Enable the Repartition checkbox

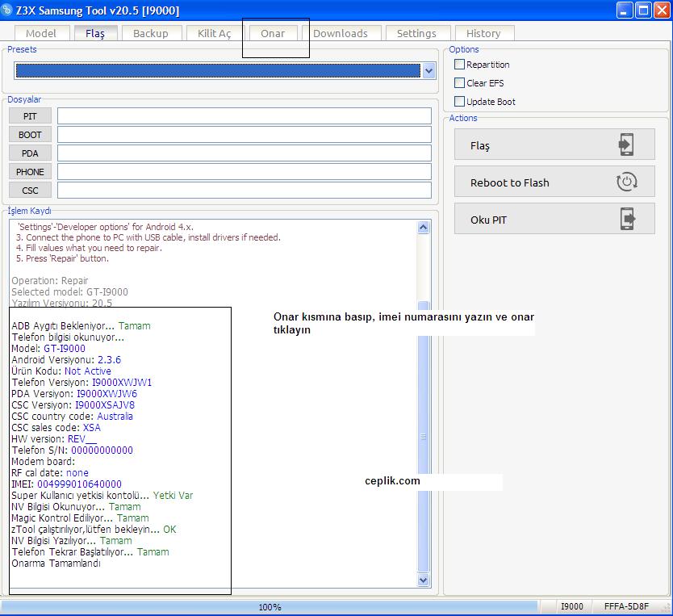point(459,65)
